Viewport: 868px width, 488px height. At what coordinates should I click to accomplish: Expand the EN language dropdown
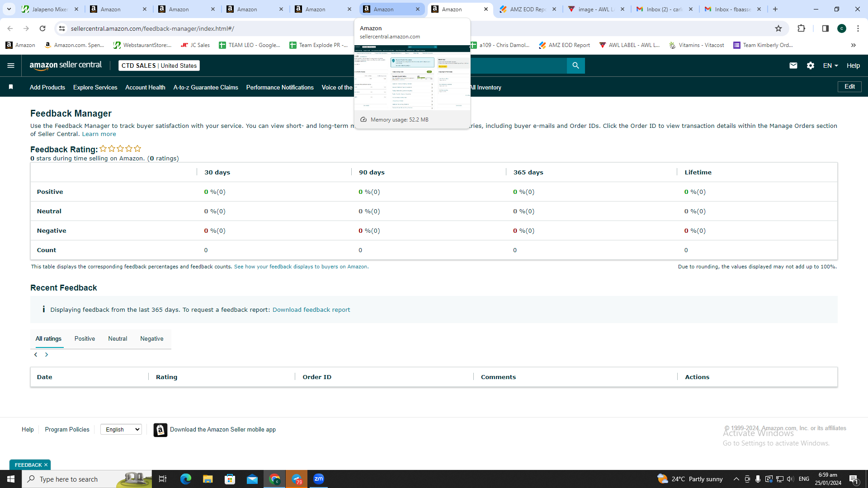click(x=830, y=66)
